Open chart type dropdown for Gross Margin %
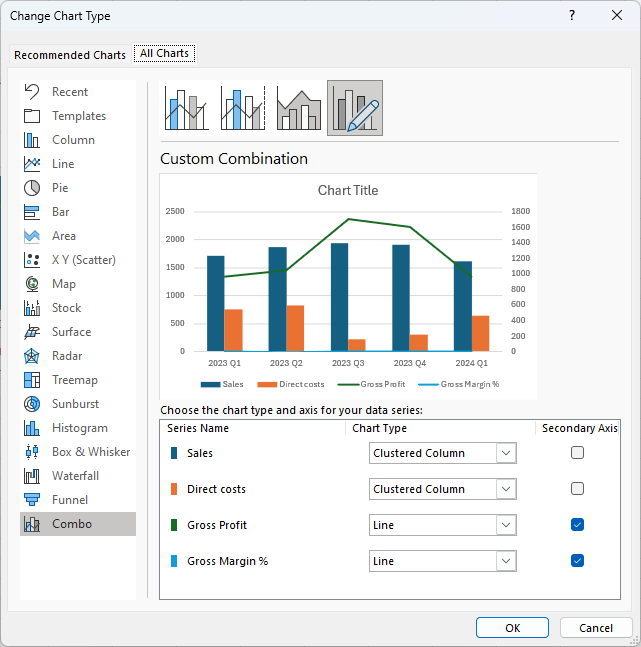This screenshot has height=647, width=641. coord(506,561)
